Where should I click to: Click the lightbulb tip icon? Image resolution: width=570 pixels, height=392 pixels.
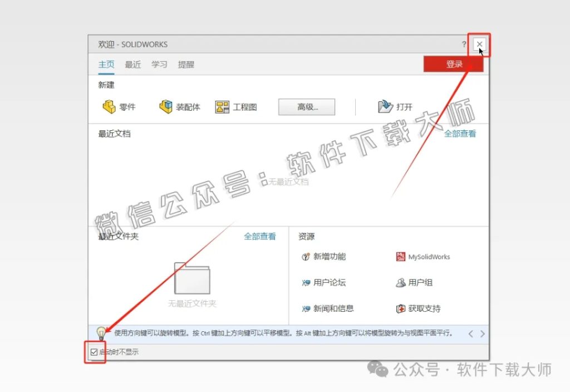point(102,333)
